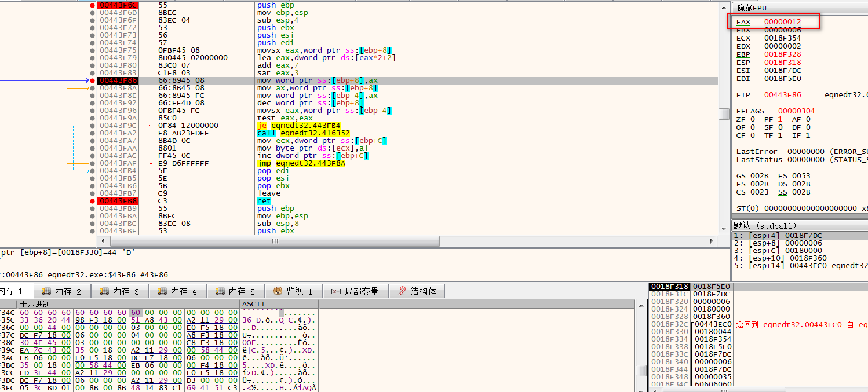The width and height of the screenshot is (868, 392).
Task: Select EDX register value 00000002
Action: point(782,46)
